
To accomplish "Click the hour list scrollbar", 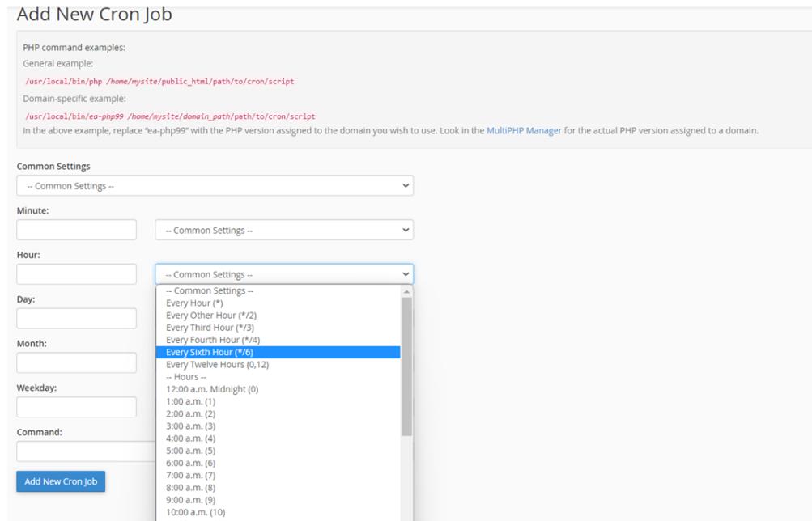I will click(406, 364).
